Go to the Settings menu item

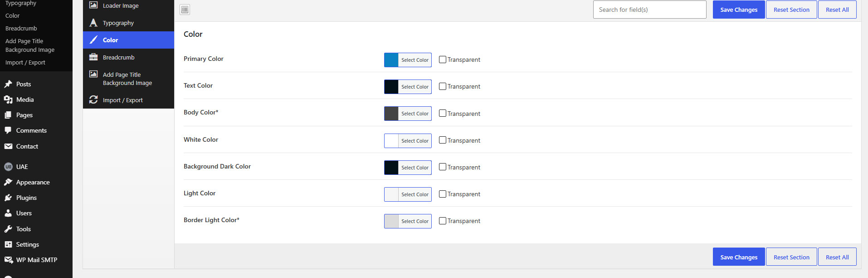[28, 244]
